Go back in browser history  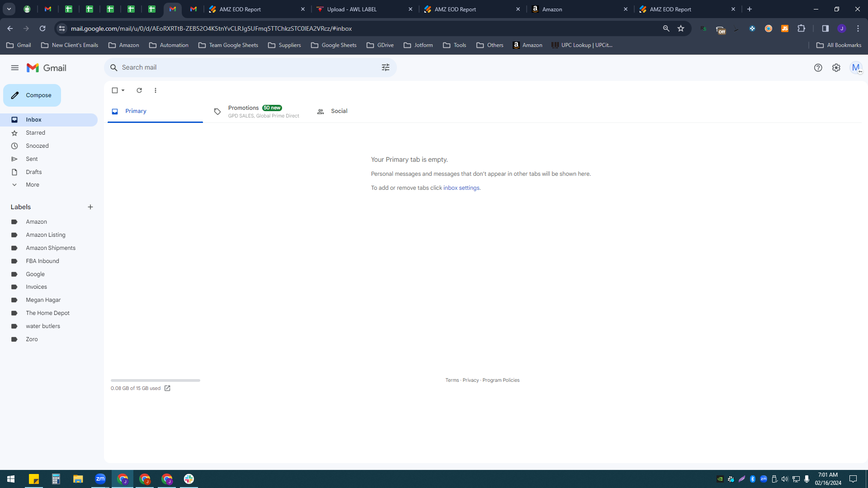point(10,28)
